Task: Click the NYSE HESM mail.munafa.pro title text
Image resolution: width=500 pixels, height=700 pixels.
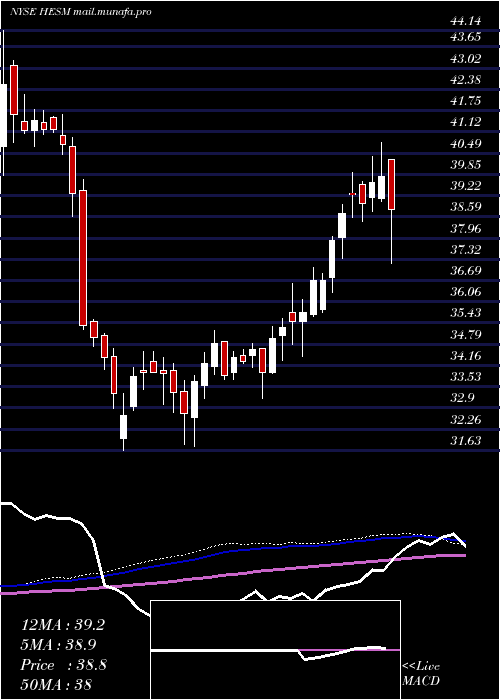Action: point(81,12)
